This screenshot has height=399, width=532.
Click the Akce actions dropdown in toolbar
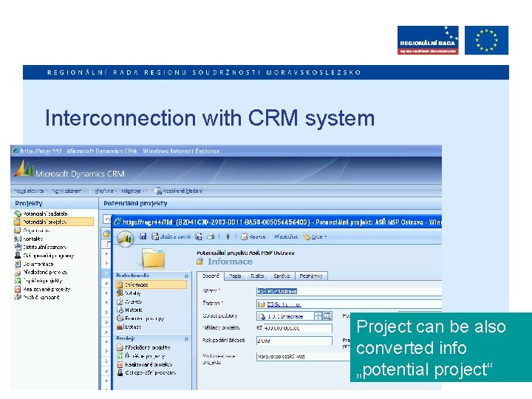pos(316,236)
